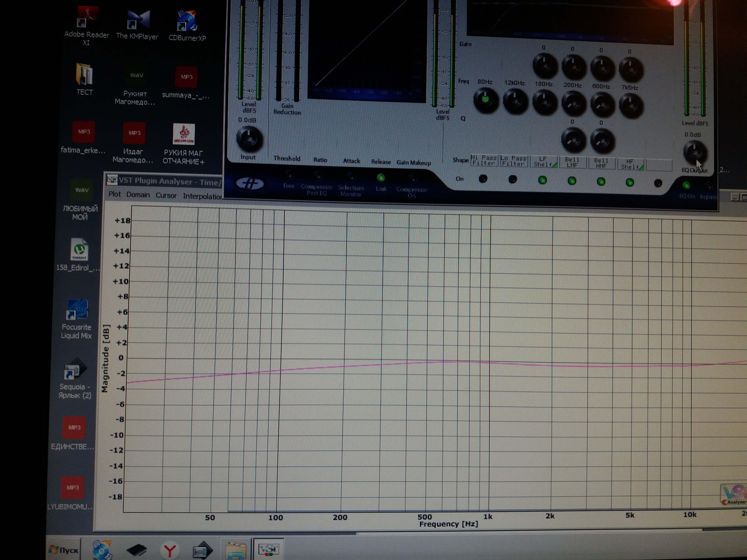Open the Domain menu

tap(138, 195)
